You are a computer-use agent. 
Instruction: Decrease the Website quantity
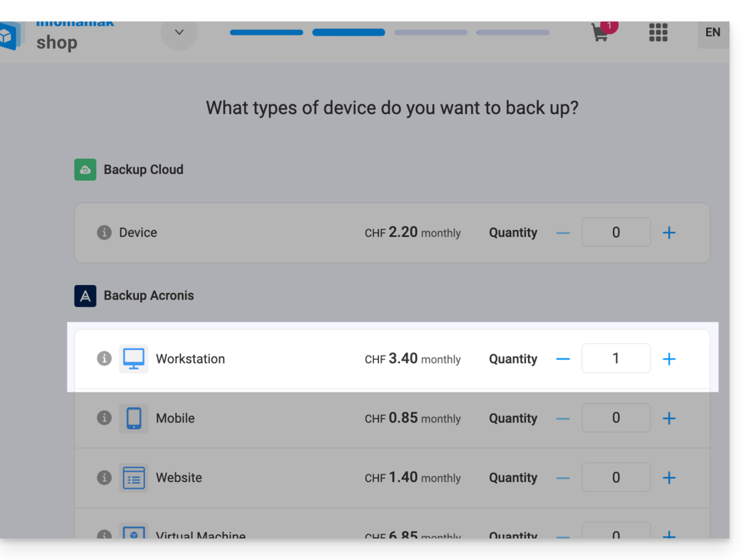pyautogui.click(x=563, y=478)
